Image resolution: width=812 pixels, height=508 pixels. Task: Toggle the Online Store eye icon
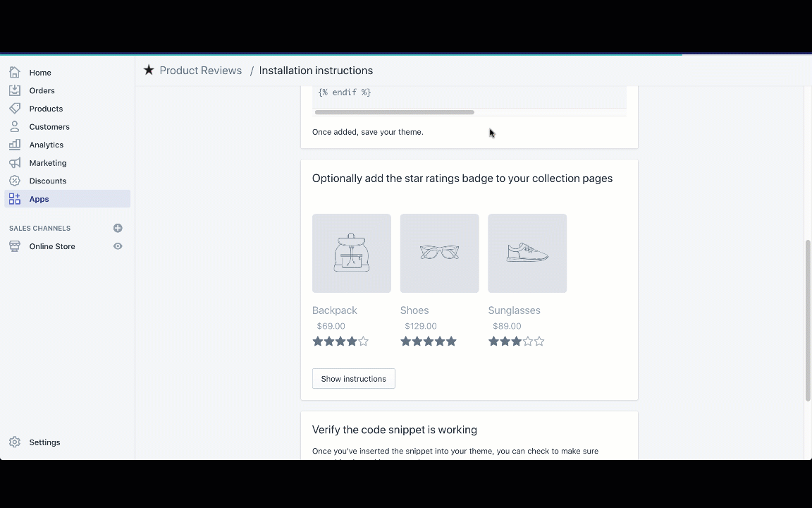coord(118,246)
